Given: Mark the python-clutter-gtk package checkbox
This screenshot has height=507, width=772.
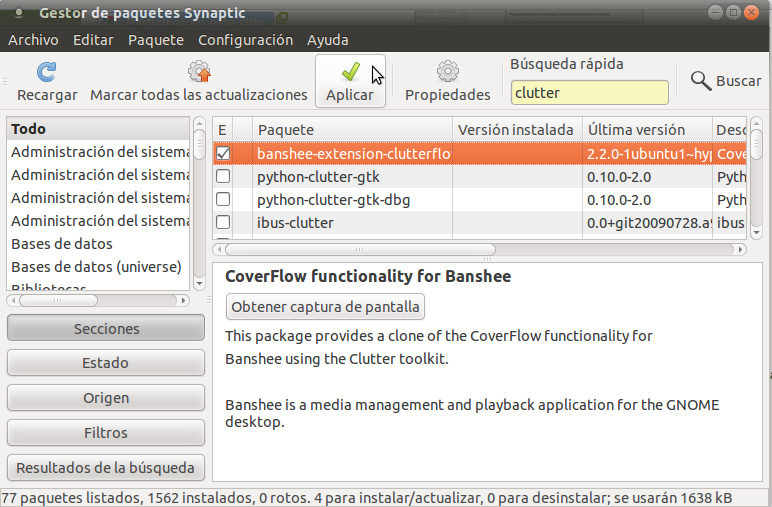Looking at the screenshot, I should (223, 176).
